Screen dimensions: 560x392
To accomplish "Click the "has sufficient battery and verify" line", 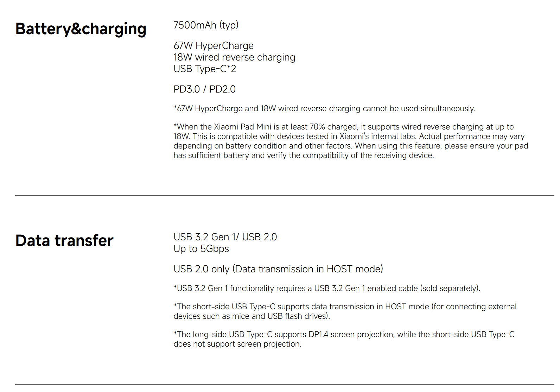I will pos(304,156).
